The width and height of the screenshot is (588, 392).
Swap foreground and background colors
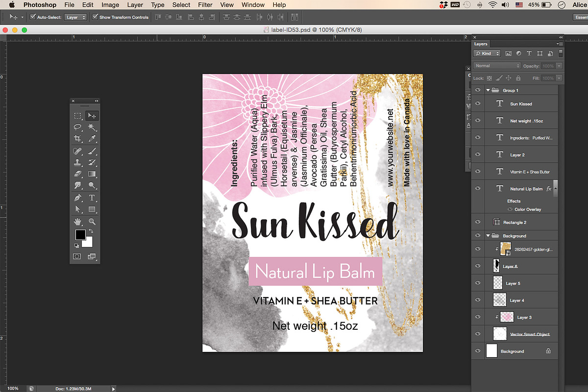[x=91, y=231]
